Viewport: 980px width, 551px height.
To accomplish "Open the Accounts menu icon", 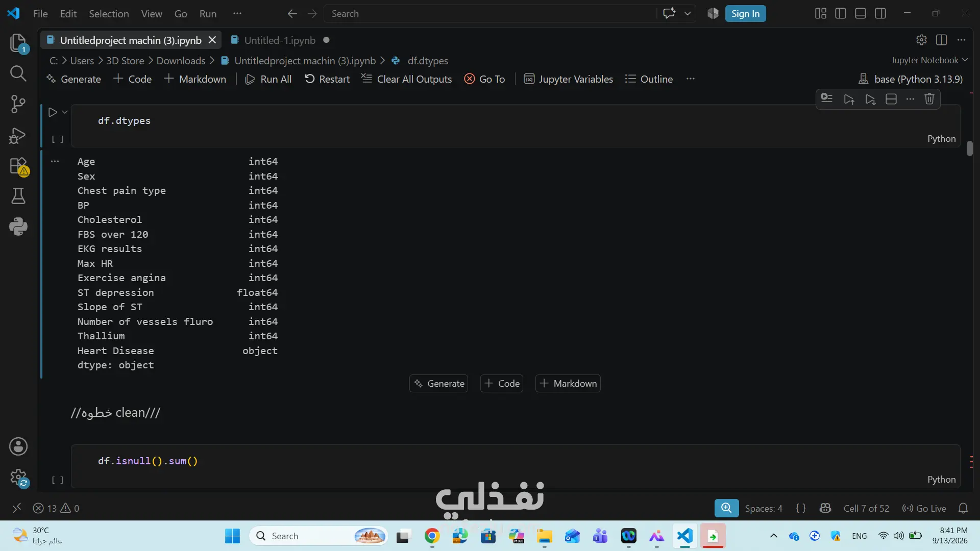I will point(18,446).
